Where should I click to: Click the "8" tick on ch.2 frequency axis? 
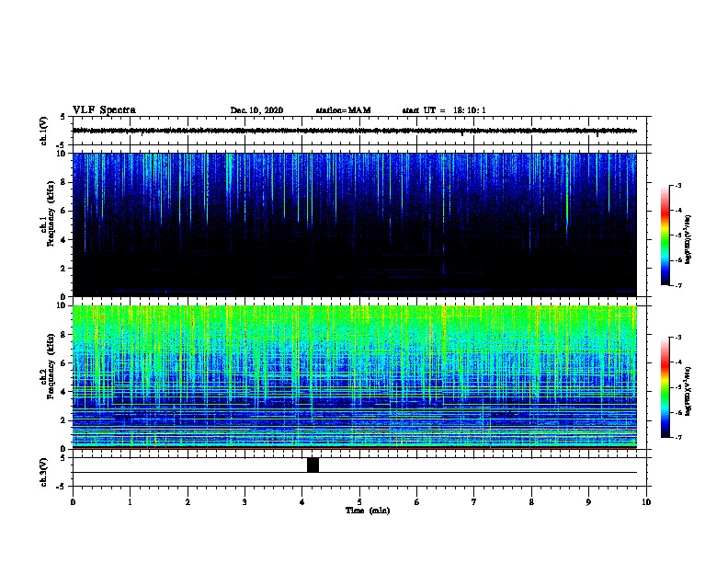tap(63, 335)
